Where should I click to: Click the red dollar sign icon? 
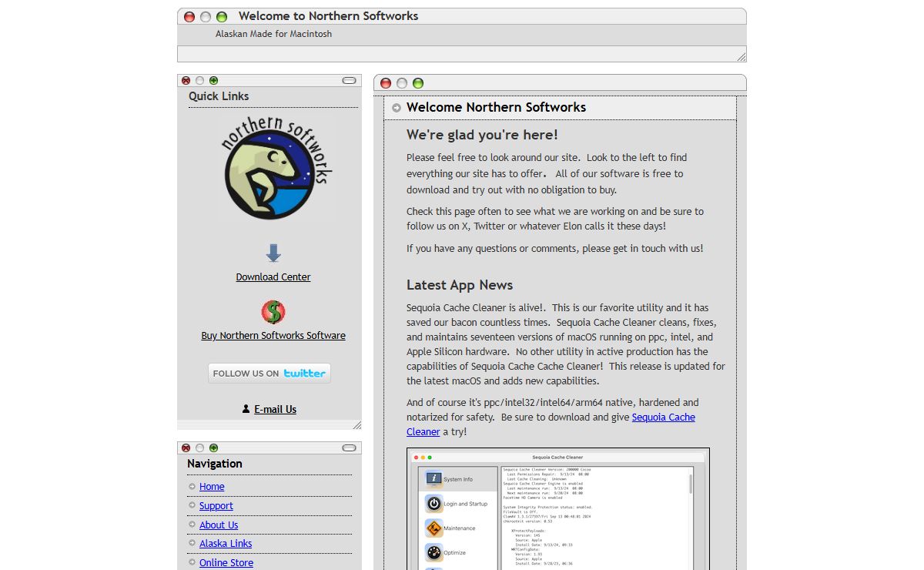(x=273, y=312)
